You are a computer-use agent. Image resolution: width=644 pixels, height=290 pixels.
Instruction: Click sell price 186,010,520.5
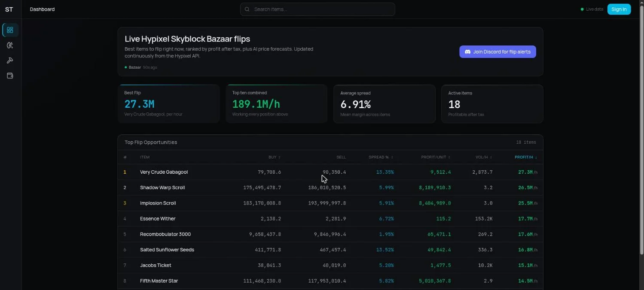tap(327, 187)
